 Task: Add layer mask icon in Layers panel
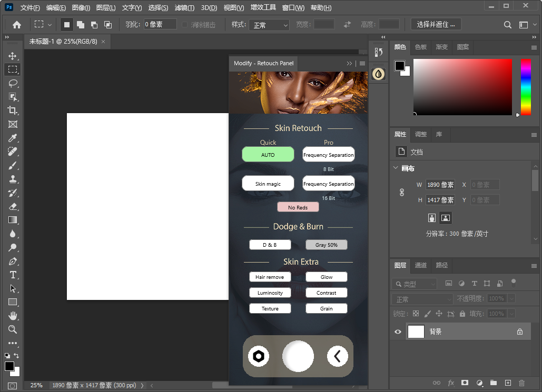(465, 383)
